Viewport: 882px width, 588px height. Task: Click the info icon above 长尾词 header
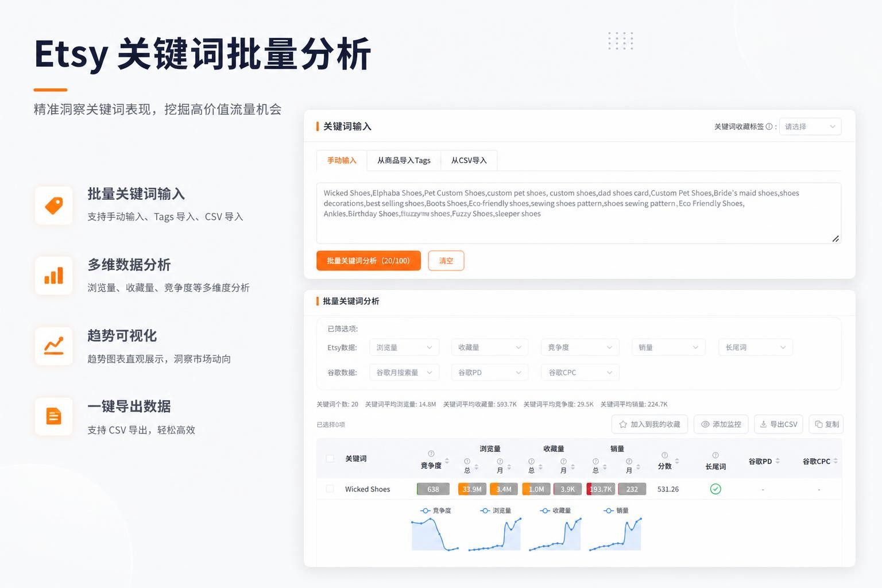[715, 455]
